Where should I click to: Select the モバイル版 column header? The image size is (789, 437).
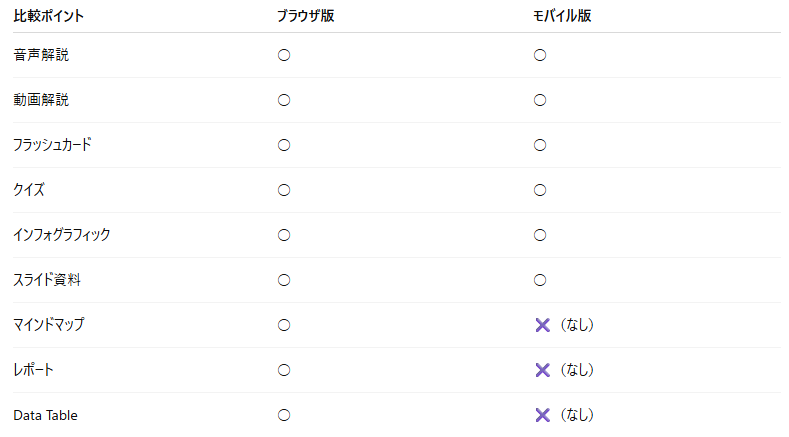point(562,16)
